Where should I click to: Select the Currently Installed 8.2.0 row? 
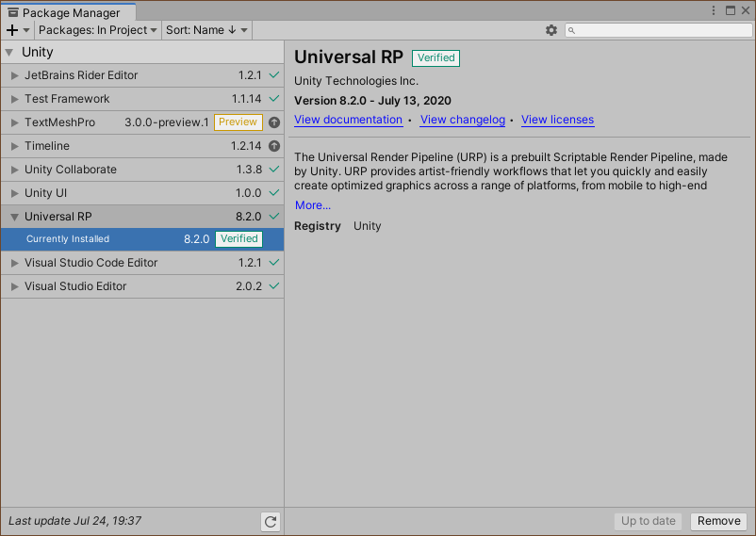(142, 239)
